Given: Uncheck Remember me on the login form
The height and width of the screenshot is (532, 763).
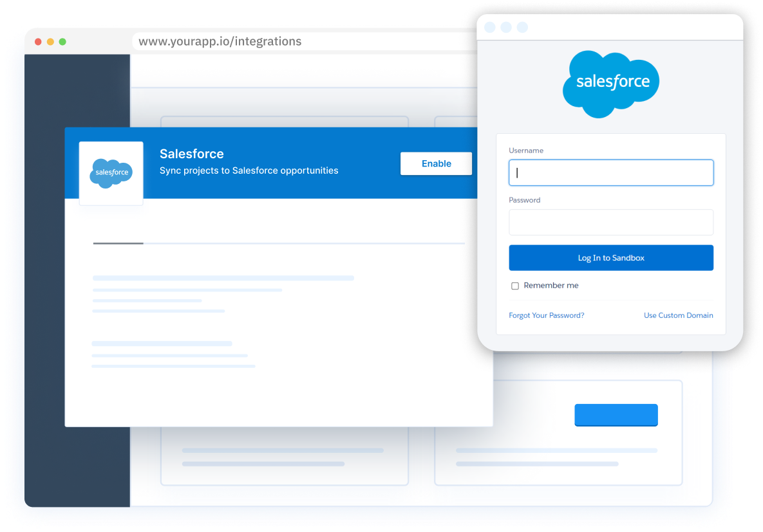Looking at the screenshot, I should [515, 285].
